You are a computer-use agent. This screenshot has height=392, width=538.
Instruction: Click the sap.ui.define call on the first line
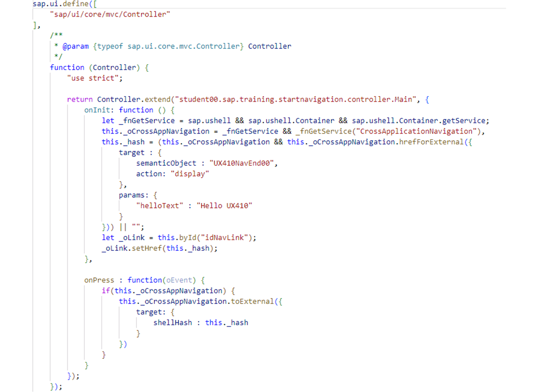click(65, 4)
